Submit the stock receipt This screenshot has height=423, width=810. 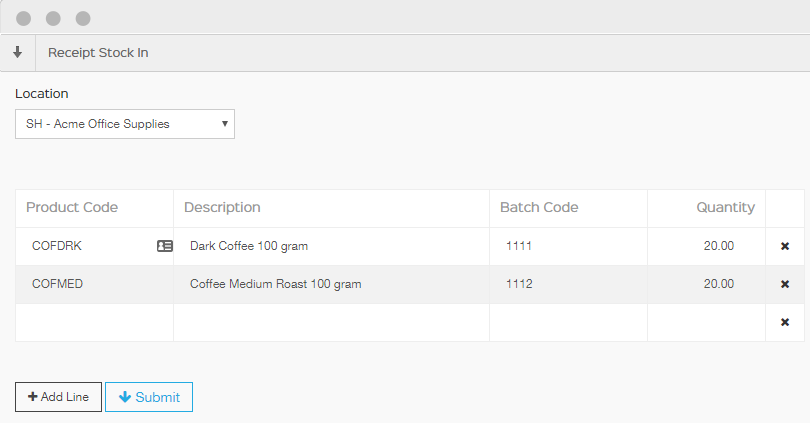click(x=149, y=397)
